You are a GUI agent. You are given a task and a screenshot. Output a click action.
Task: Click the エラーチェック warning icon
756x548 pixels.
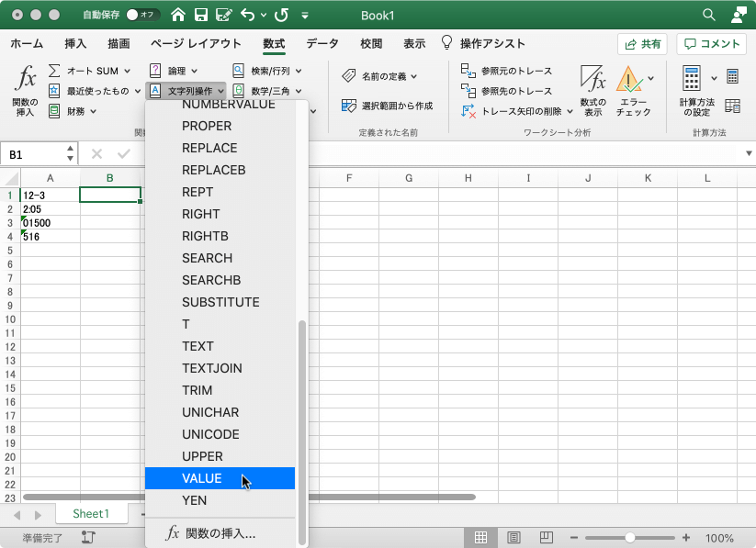coord(629,79)
